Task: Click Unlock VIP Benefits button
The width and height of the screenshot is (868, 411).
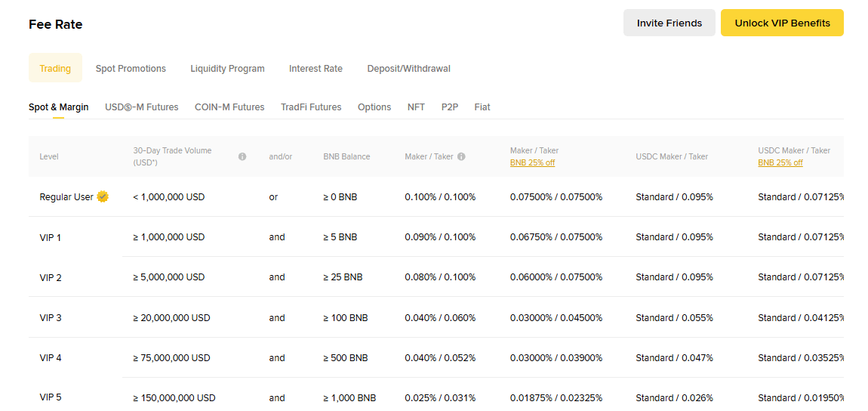Action: click(x=782, y=23)
